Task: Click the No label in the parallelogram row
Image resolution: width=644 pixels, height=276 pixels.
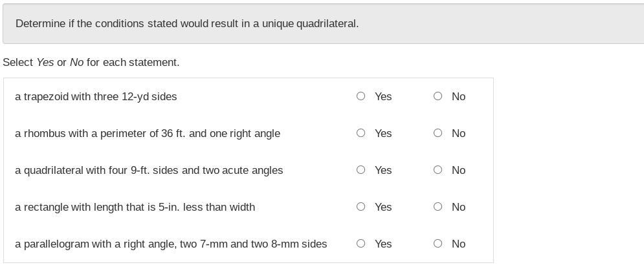Action: (458, 244)
